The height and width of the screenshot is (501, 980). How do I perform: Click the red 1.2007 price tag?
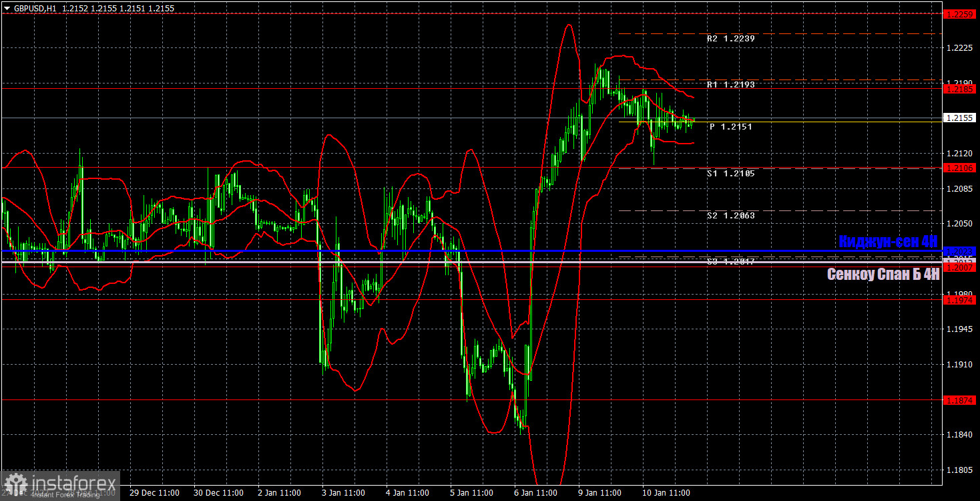click(x=961, y=267)
